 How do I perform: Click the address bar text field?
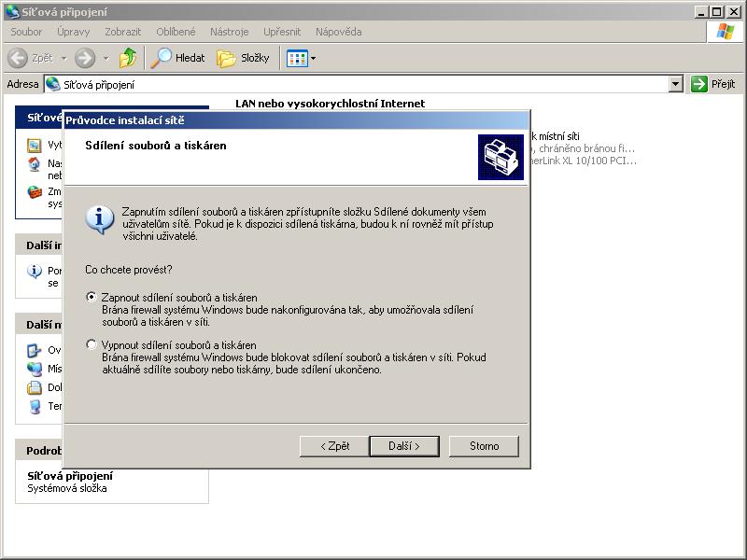coord(355,84)
